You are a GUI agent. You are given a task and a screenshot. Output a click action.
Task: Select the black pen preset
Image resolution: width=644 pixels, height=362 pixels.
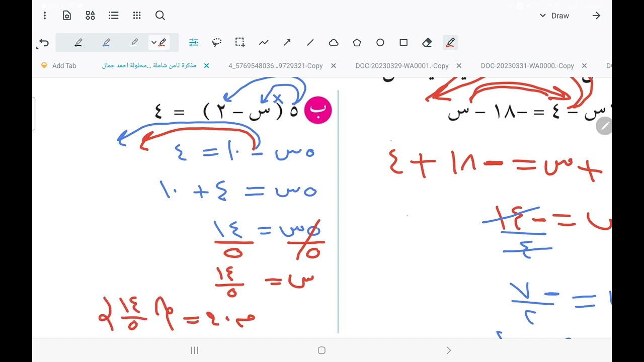(78, 43)
